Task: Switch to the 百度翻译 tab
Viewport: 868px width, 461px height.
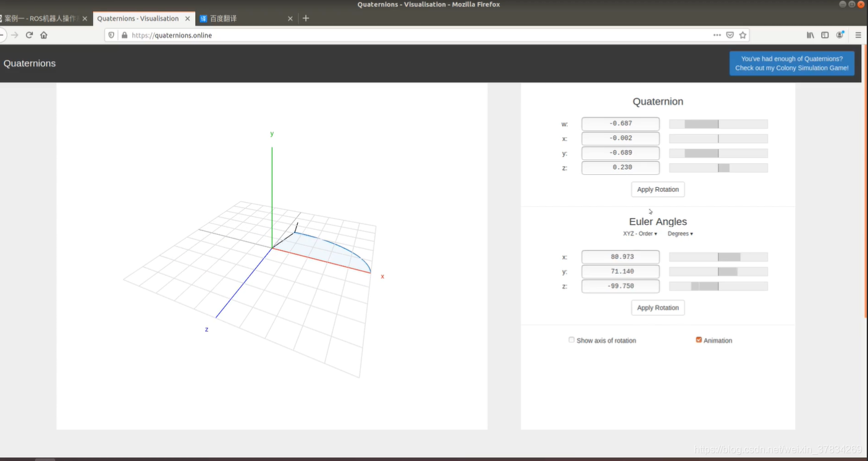Action: 246,19
